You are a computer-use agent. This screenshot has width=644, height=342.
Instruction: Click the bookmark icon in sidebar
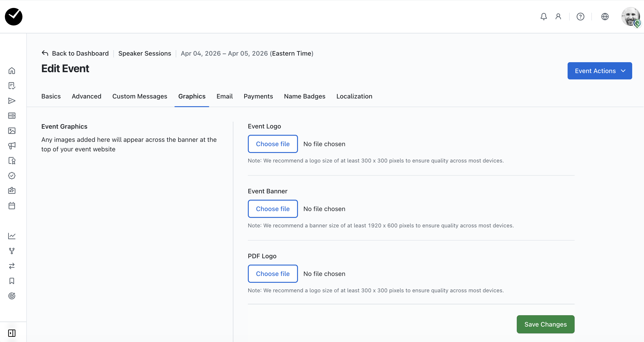(12, 281)
